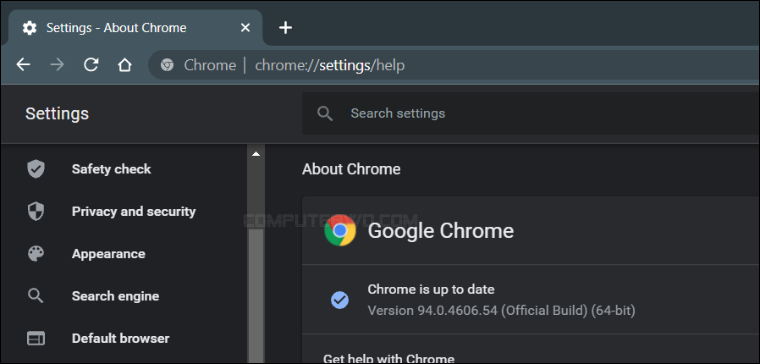Click the sidebar scroll up arrow
Image resolution: width=760 pixels, height=364 pixels.
[x=256, y=154]
